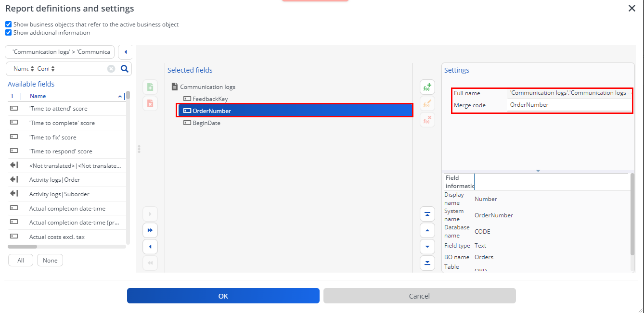Screen dimensions: 644x313
Task: Remove field with single left arrow
Action: point(150,247)
